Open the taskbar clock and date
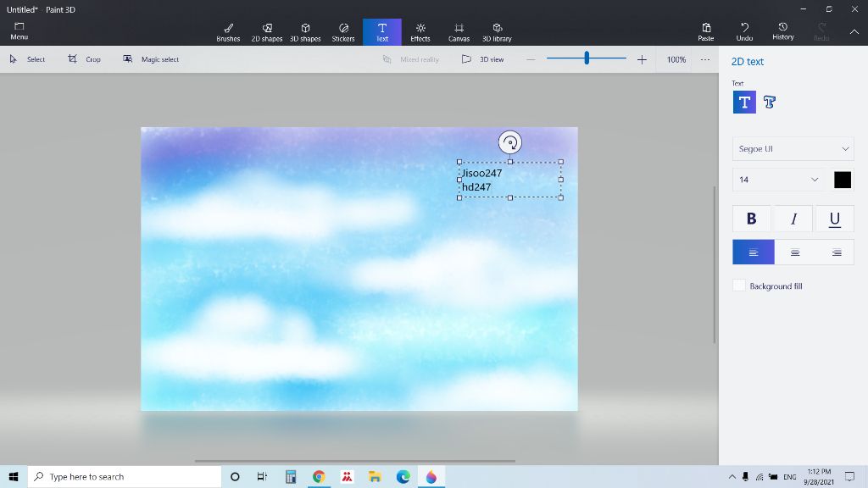The height and width of the screenshot is (488, 868). pyautogui.click(x=820, y=476)
